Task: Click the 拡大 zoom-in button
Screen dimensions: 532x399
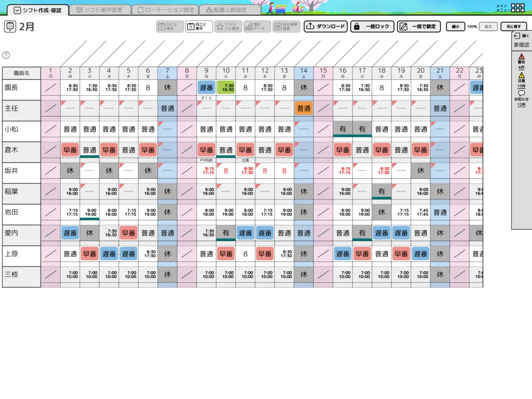Action: tap(488, 27)
